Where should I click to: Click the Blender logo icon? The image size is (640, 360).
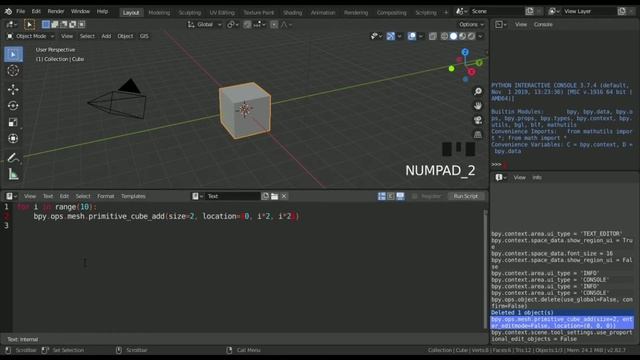[x=8, y=11]
